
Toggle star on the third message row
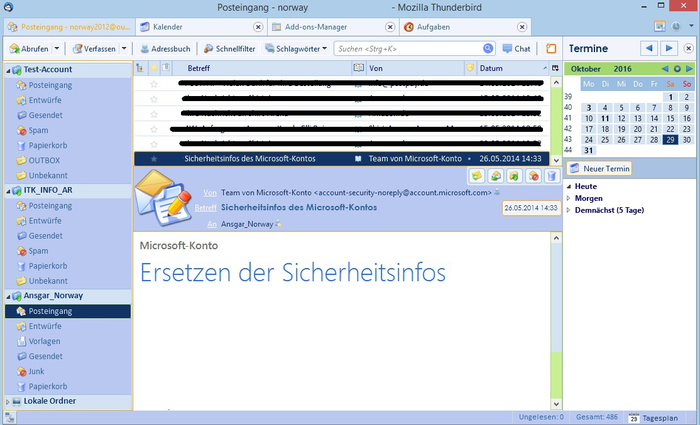coord(154,114)
